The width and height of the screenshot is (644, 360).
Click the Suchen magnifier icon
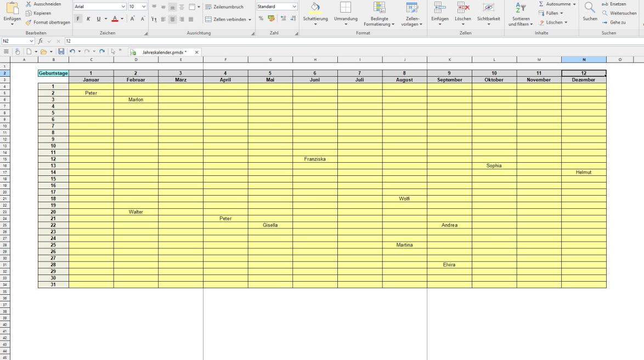click(x=589, y=8)
